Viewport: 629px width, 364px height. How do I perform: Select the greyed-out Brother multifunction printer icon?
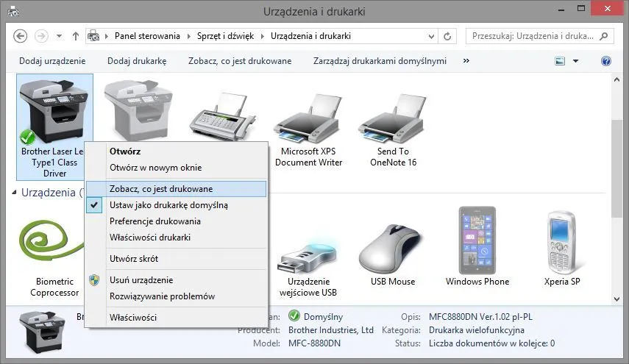[x=139, y=109]
